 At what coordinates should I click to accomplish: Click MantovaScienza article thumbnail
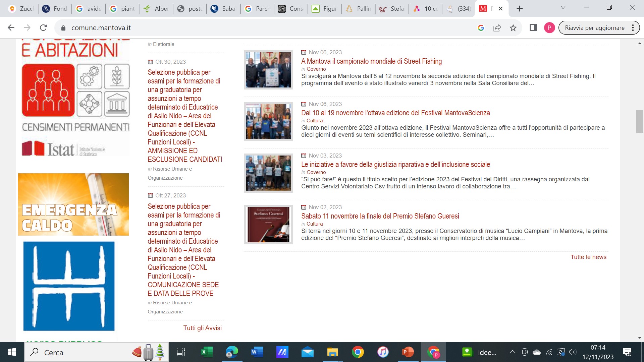(268, 121)
